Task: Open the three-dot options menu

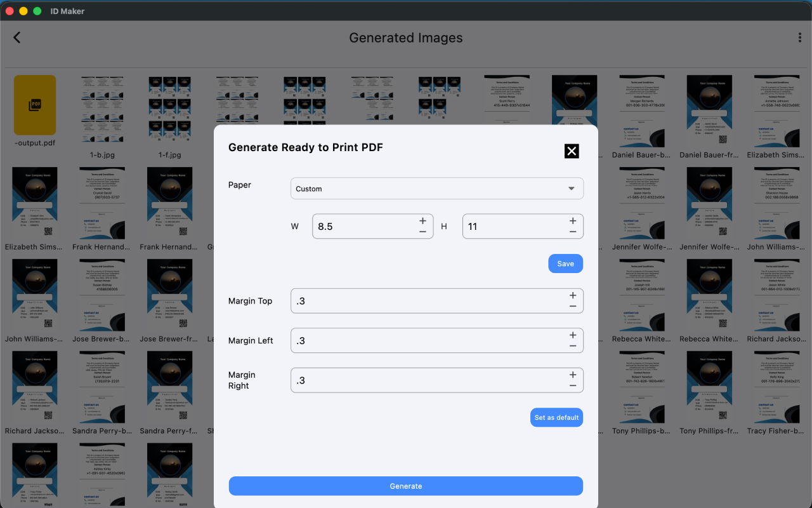Action: (799, 37)
